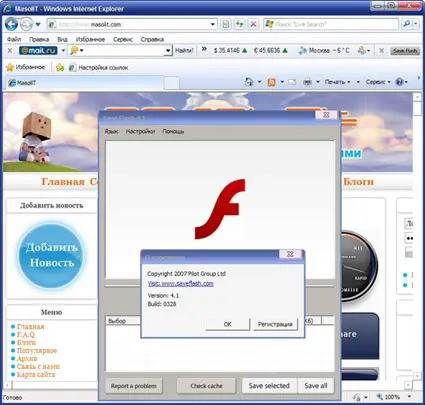Click the X icon left of Save Flash

[382, 51]
